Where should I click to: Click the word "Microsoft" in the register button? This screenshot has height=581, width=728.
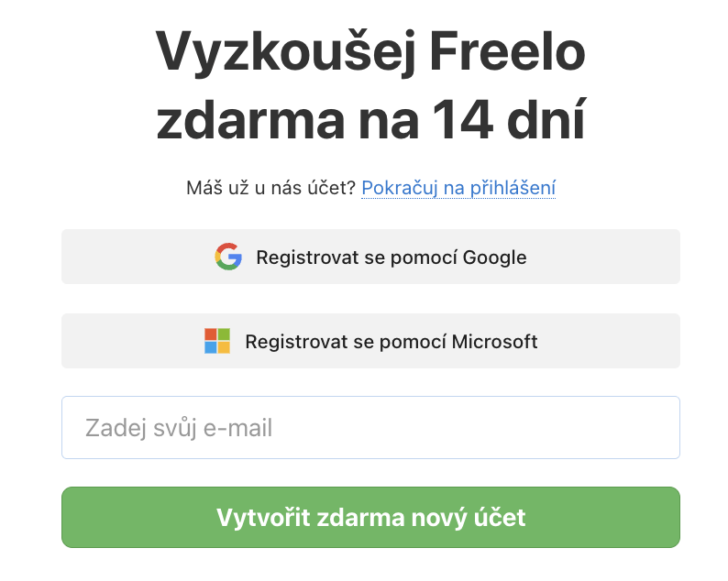pos(495,342)
